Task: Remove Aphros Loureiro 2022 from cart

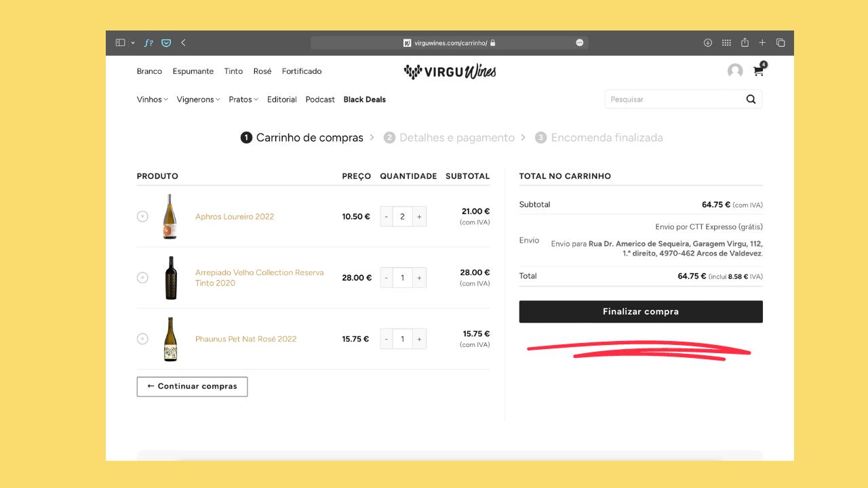Action: 142,216
